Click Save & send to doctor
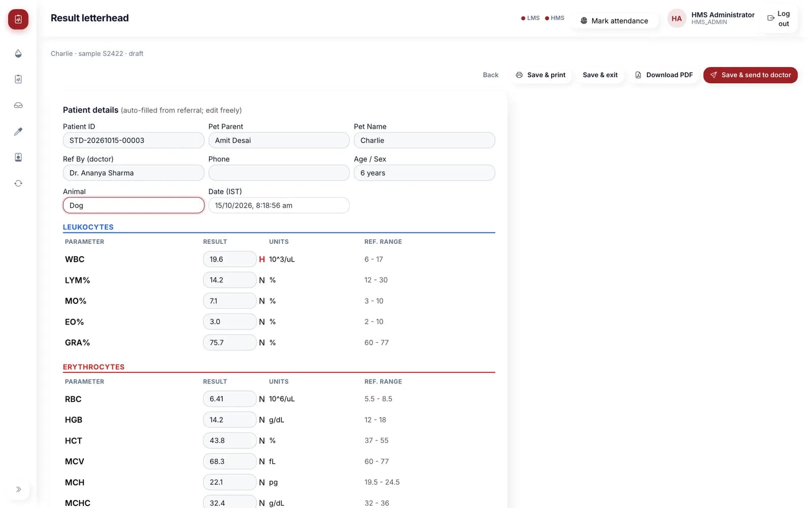 tap(750, 75)
